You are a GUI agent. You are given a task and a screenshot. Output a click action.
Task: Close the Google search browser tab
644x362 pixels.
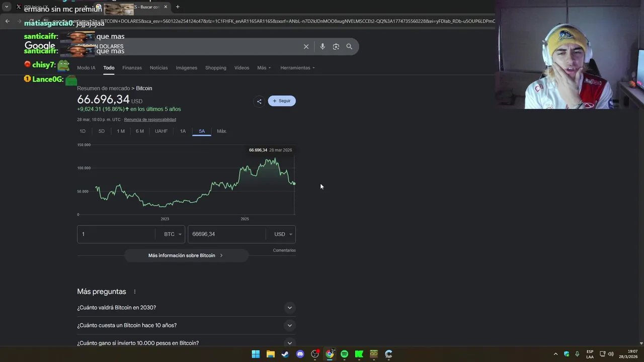click(166, 7)
